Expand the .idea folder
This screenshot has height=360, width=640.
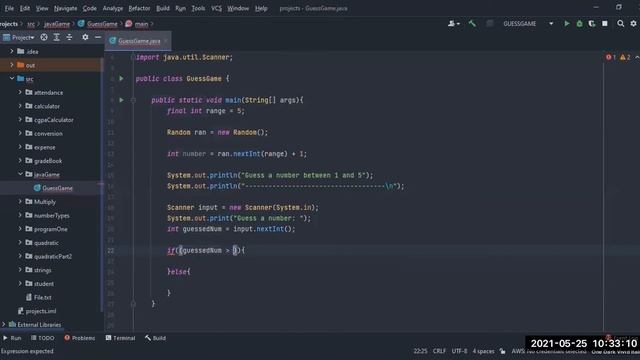[x=12, y=51]
